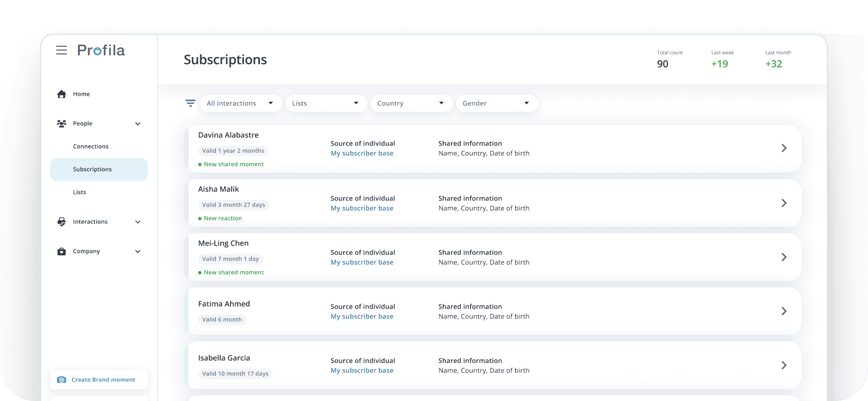Open the All interactions dropdown
The height and width of the screenshot is (401, 868).
coord(241,103)
